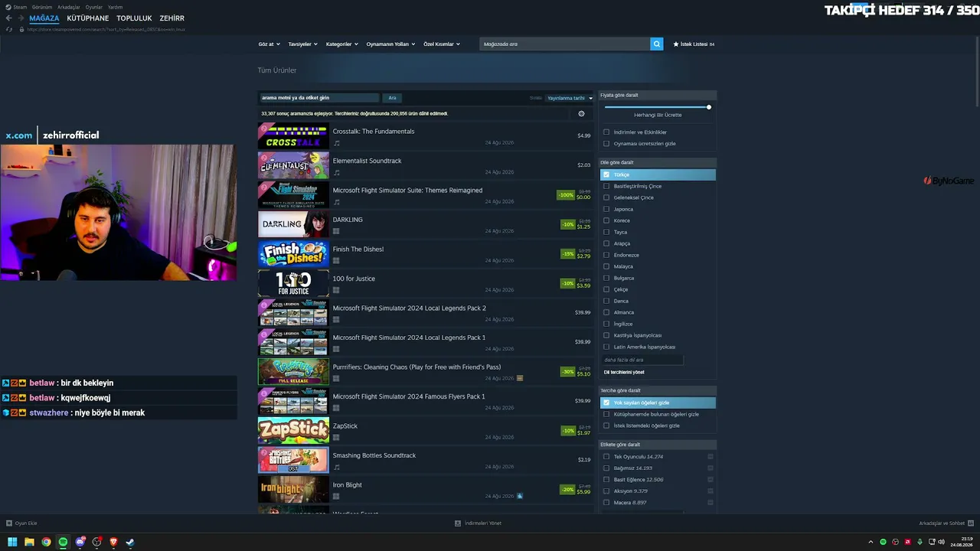Switch to Steam in the taskbar
Screen dimensions: 980x551
tap(130, 542)
